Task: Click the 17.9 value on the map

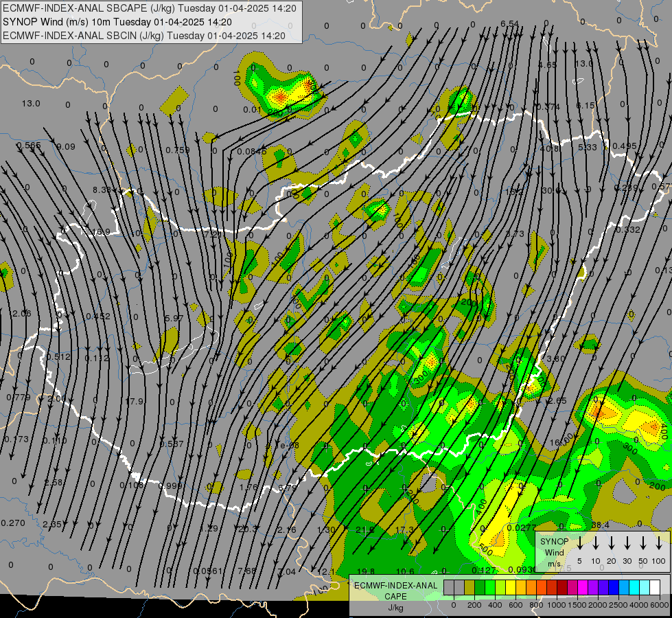Action: pyautogui.click(x=134, y=402)
